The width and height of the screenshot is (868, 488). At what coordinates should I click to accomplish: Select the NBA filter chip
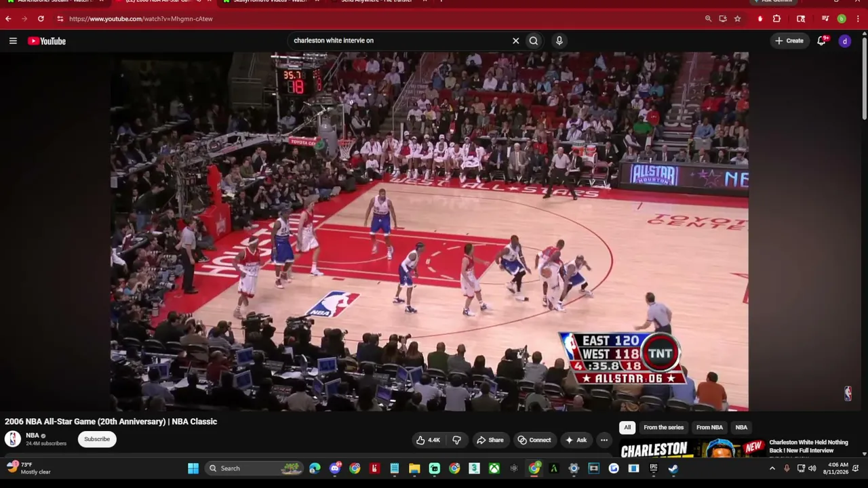(x=741, y=428)
